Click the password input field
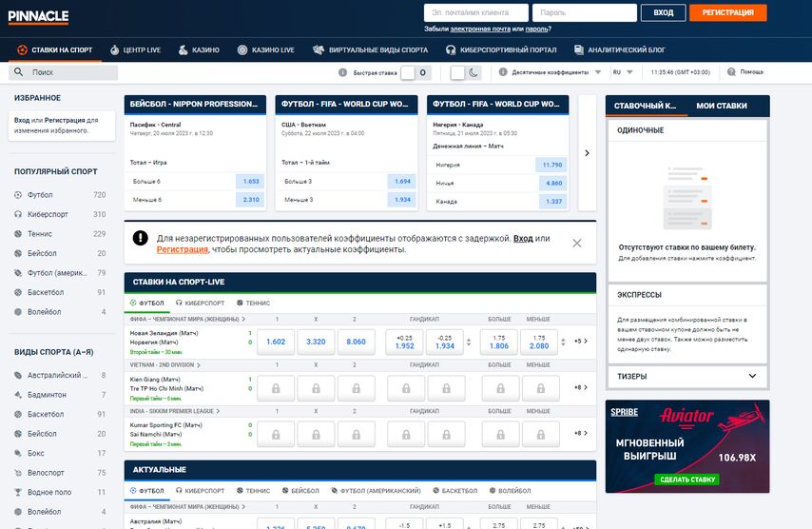Viewport: 812px width, 529px height. (x=585, y=12)
